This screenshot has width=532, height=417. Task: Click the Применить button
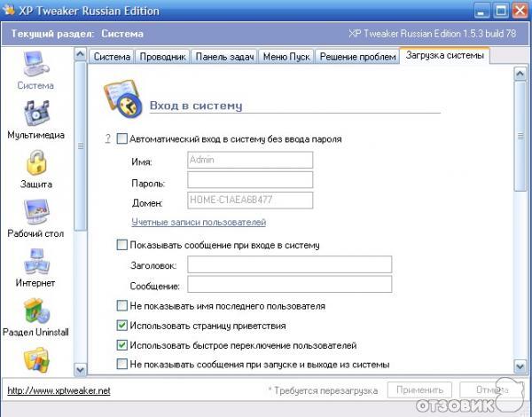(419, 389)
